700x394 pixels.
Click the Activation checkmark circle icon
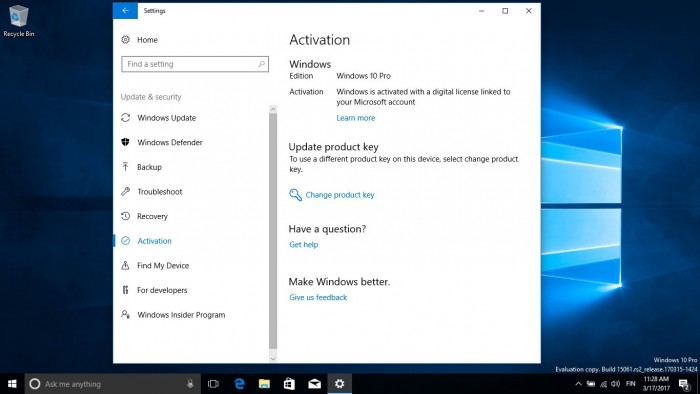tap(125, 241)
